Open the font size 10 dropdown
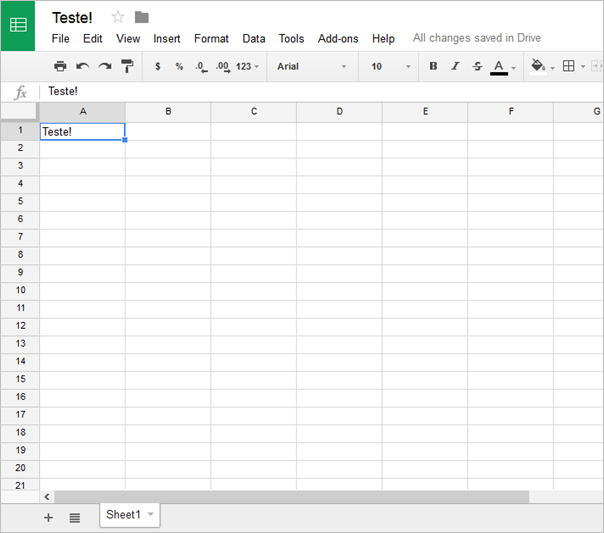This screenshot has height=533, width=604. (x=391, y=66)
